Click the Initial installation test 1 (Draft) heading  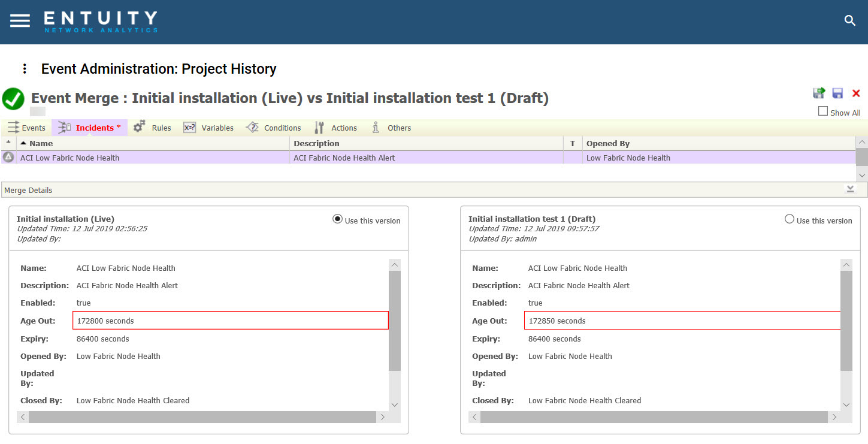(x=532, y=219)
